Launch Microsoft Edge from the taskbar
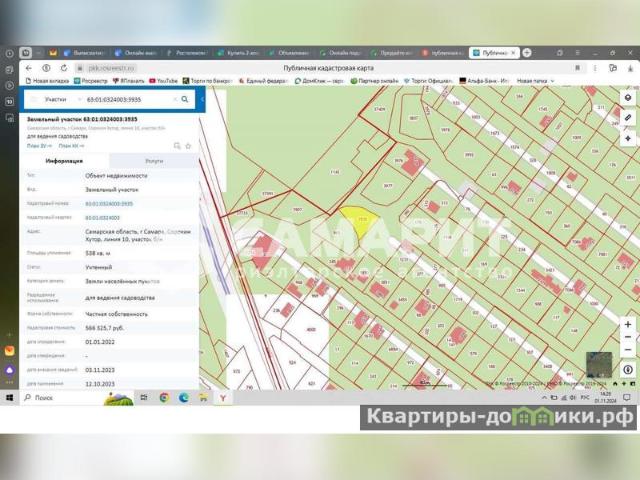 184,398
